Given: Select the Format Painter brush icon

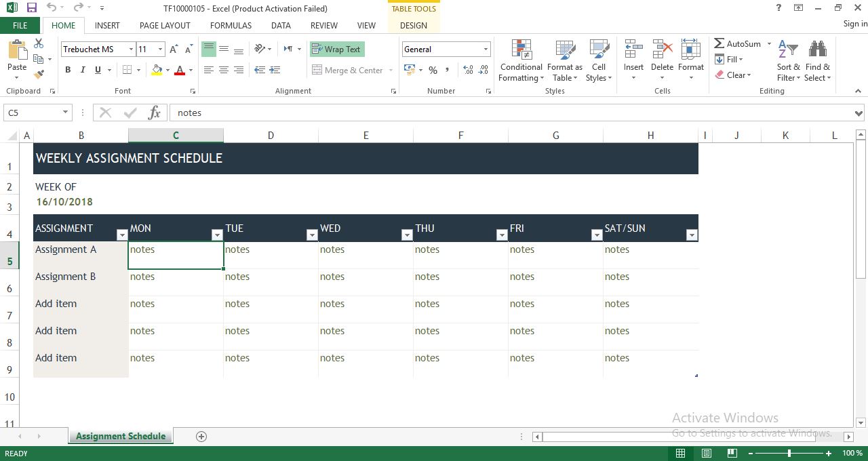Looking at the screenshot, I should (39, 74).
